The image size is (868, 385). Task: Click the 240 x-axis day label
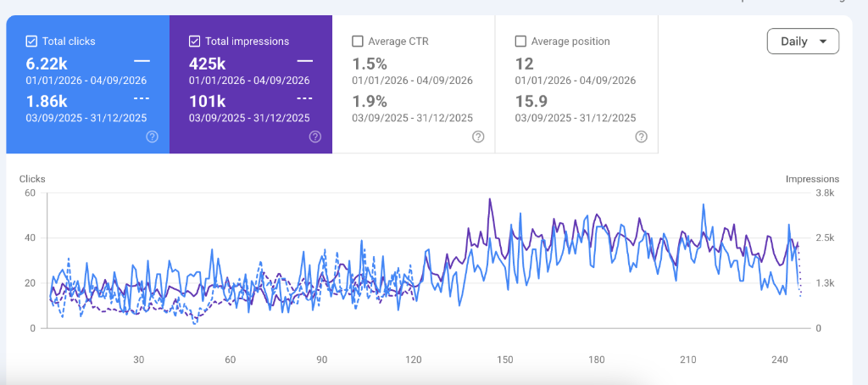coord(780,360)
